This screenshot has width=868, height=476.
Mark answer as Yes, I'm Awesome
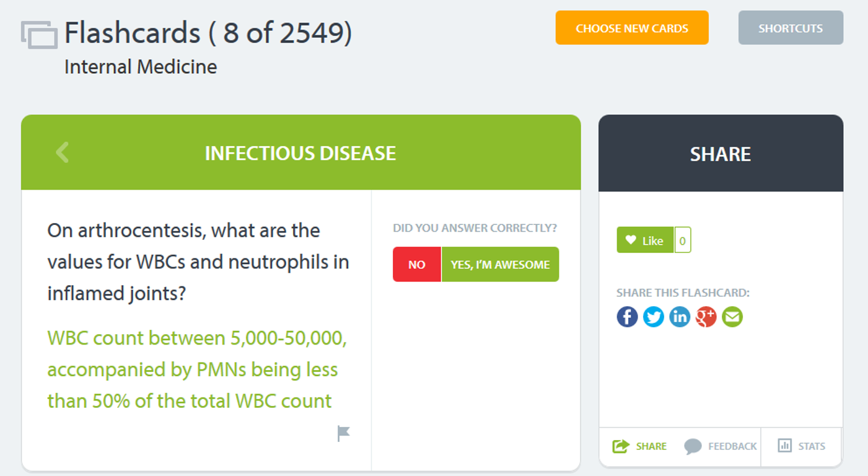pos(501,265)
